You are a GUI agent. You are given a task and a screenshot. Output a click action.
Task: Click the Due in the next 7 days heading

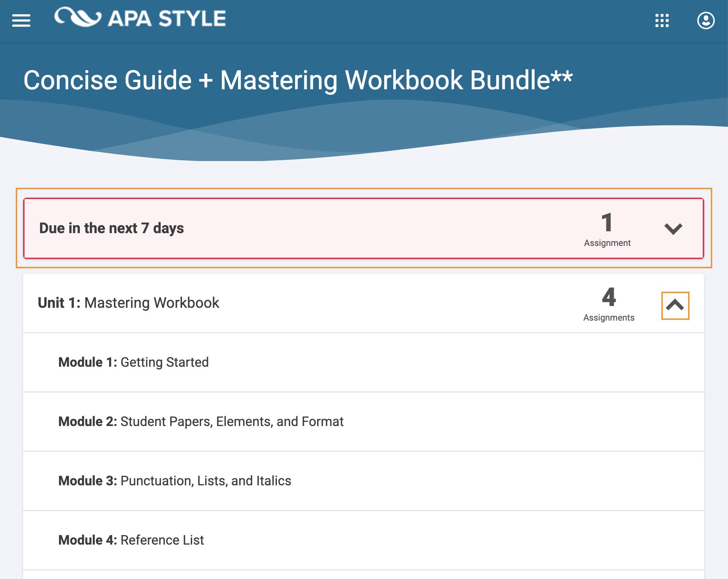point(111,228)
